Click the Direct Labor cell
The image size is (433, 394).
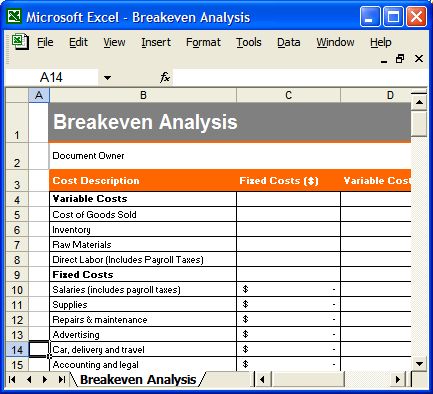point(143,259)
